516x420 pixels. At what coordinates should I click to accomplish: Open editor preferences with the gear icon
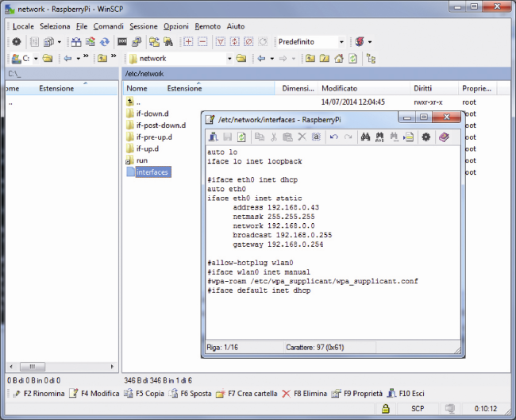tap(426, 137)
